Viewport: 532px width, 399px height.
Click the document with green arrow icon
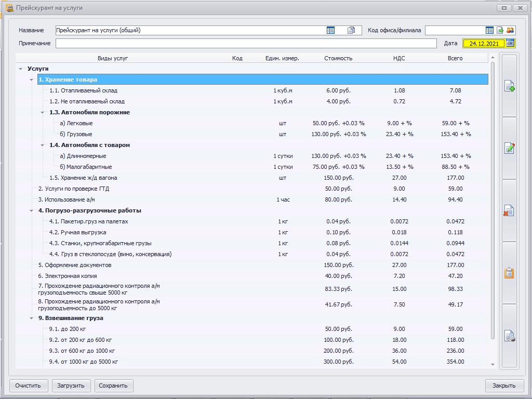tap(500, 30)
